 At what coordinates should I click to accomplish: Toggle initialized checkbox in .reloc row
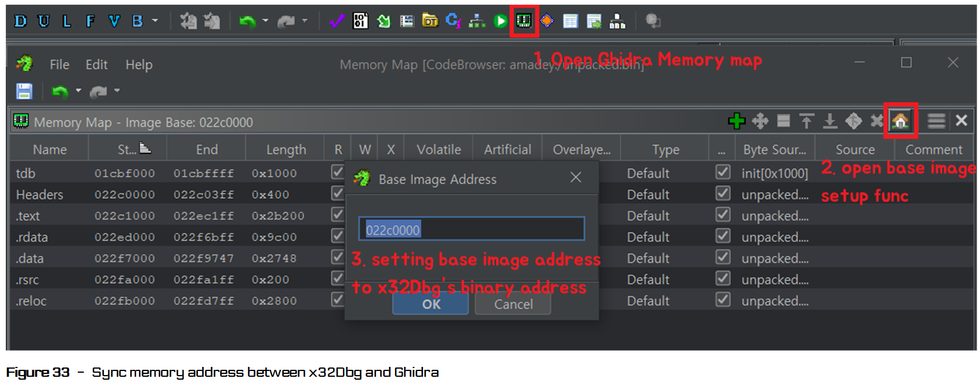723,300
